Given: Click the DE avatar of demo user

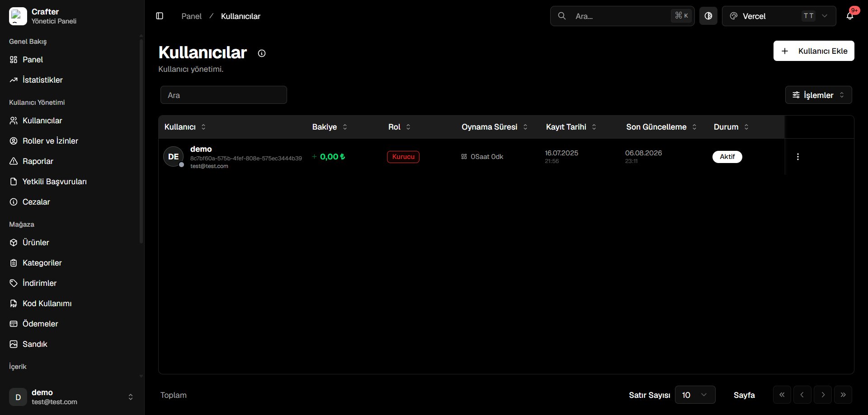Looking at the screenshot, I should point(174,157).
